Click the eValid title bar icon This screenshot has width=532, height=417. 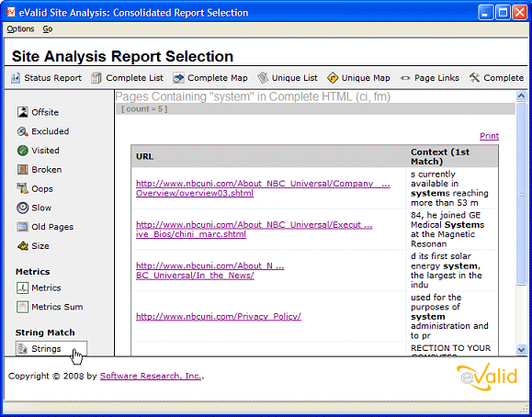click(10, 13)
